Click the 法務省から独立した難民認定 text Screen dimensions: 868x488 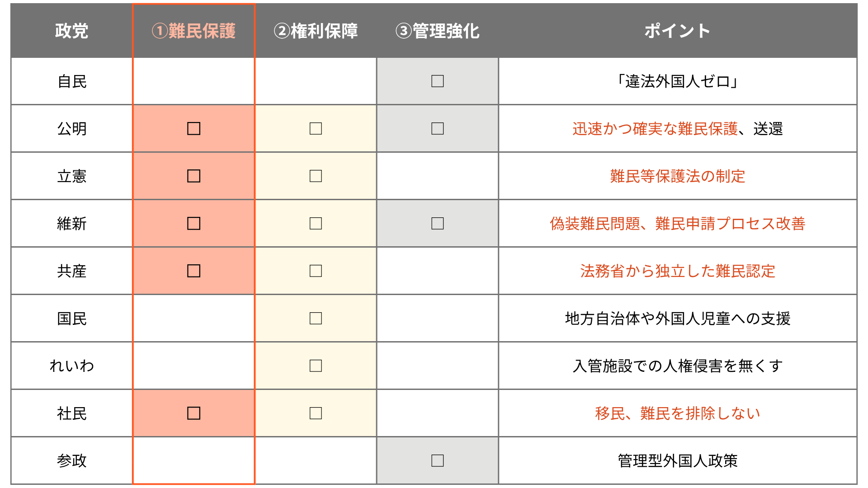coord(677,271)
